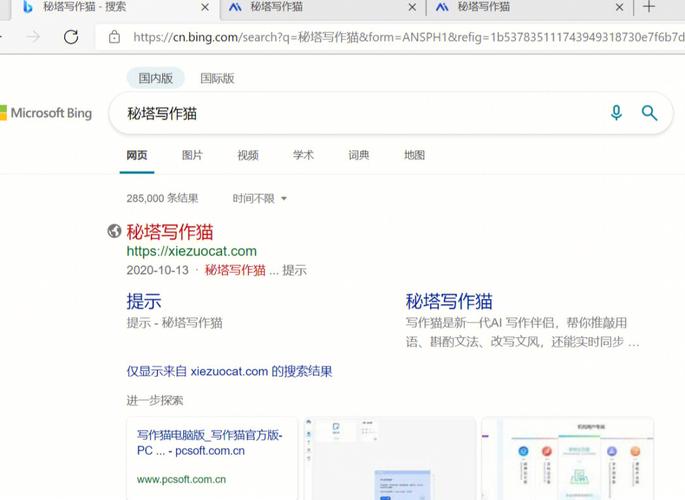
Task: Open the 视频 results tab
Action: coord(248,155)
